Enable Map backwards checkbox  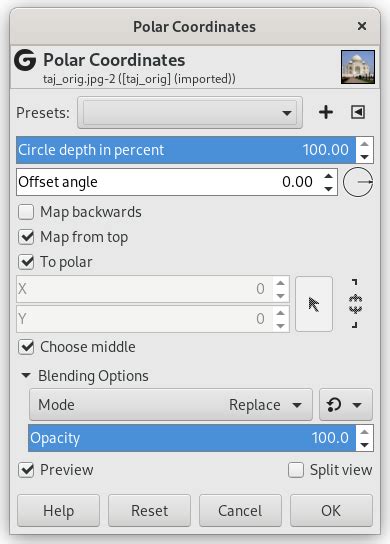click(26, 212)
